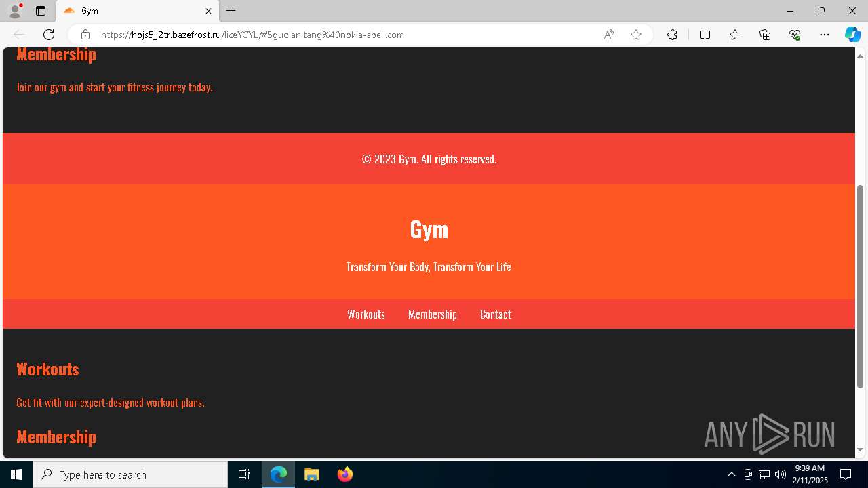Open Settings and more menu
The width and height of the screenshot is (868, 488).
(x=825, y=35)
